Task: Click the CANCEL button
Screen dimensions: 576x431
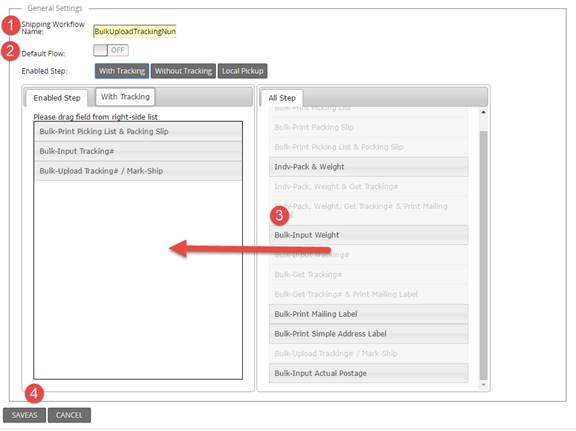Action: click(69, 415)
